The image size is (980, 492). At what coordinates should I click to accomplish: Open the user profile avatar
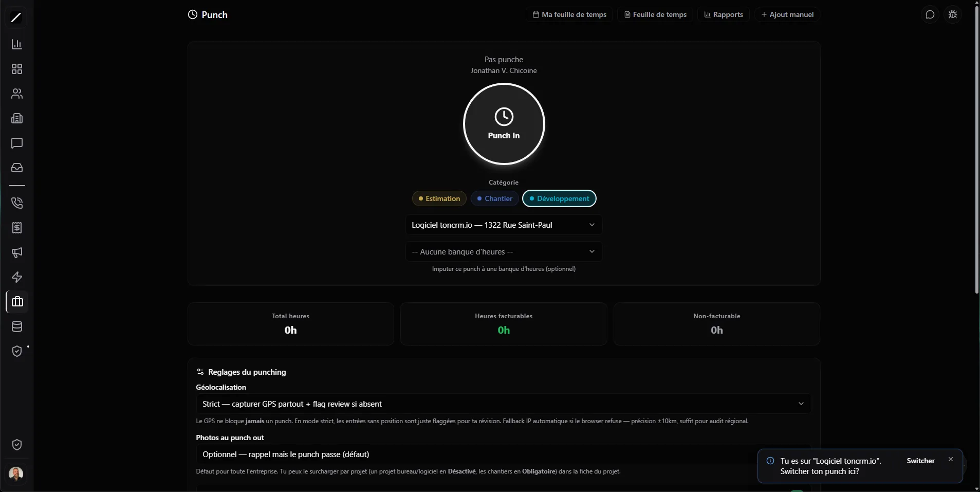coord(16,473)
